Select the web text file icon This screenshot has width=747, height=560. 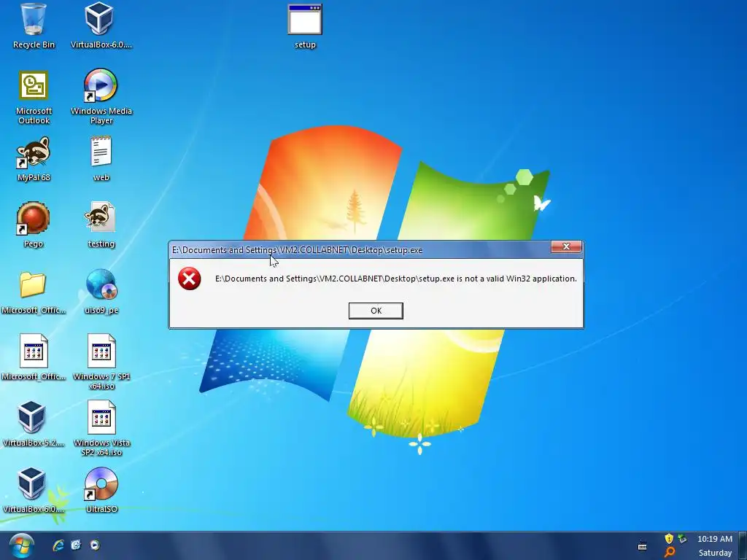(x=101, y=158)
